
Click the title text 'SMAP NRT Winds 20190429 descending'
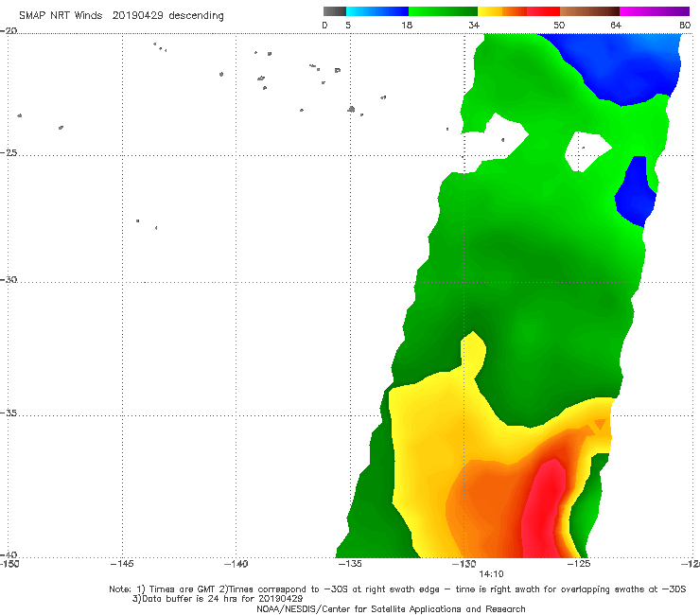[121, 15]
